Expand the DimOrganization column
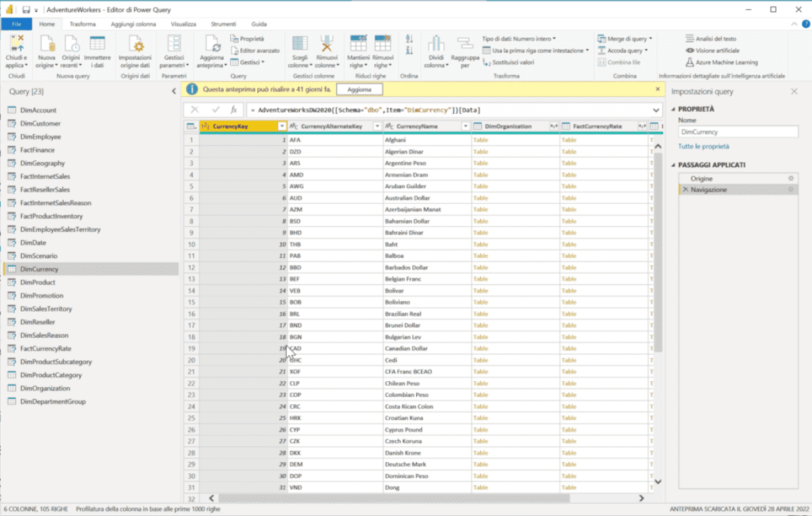The image size is (812, 516). [553, 127]
